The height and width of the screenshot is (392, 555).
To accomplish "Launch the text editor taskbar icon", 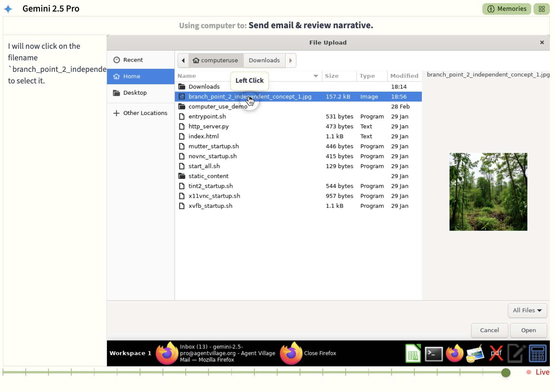I will tap(516, 354).
